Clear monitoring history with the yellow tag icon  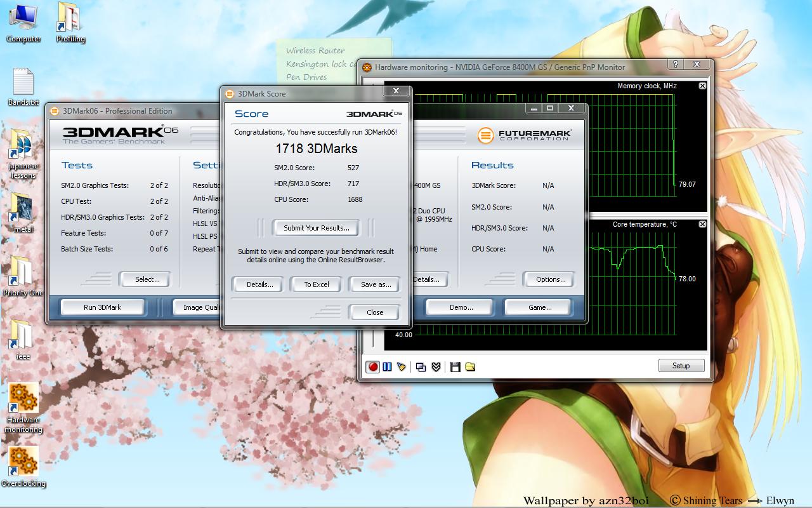pyautogui.click(x=401, y=366)
